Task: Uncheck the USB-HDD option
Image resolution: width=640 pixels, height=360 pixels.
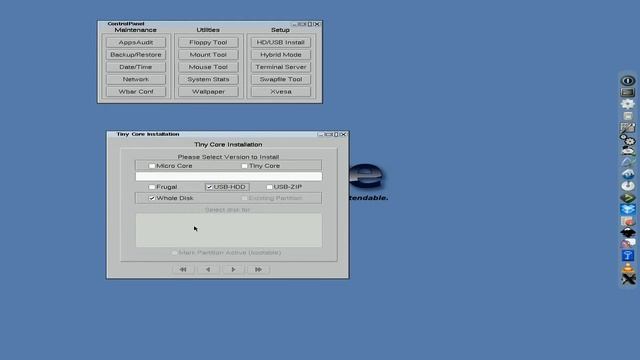Action: 209,187
